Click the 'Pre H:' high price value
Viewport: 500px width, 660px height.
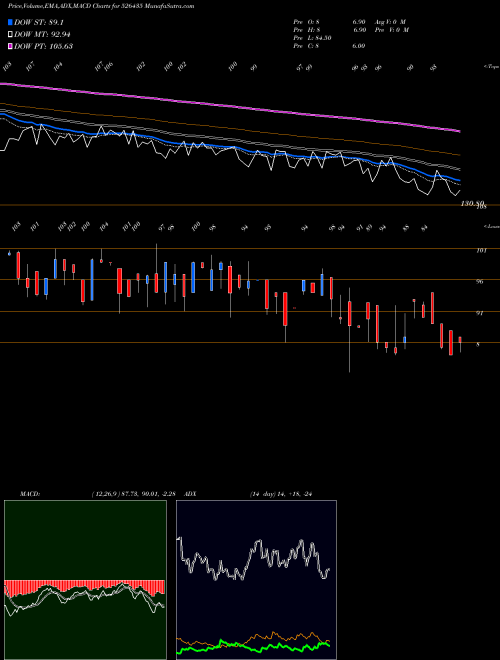[329, 30]
